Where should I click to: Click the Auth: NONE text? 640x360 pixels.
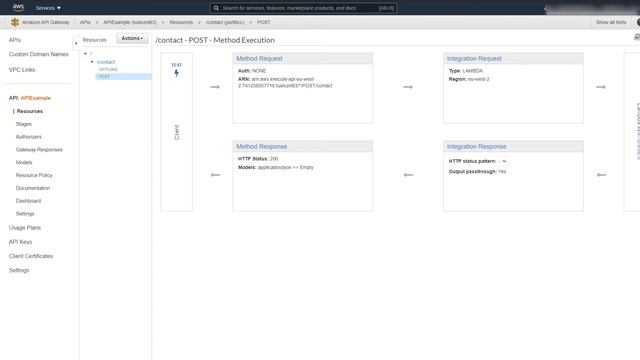coord(252,71)
